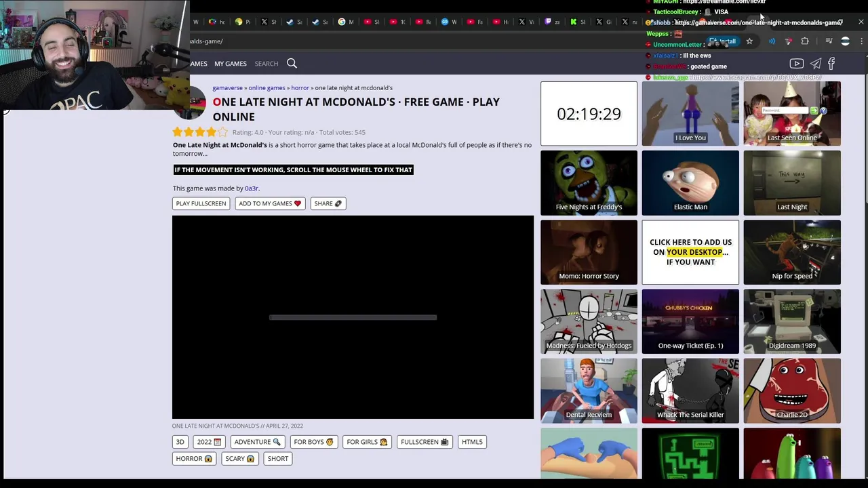
Task: Select the FOR BOYS tag
Action: click(x=313, y=442)
